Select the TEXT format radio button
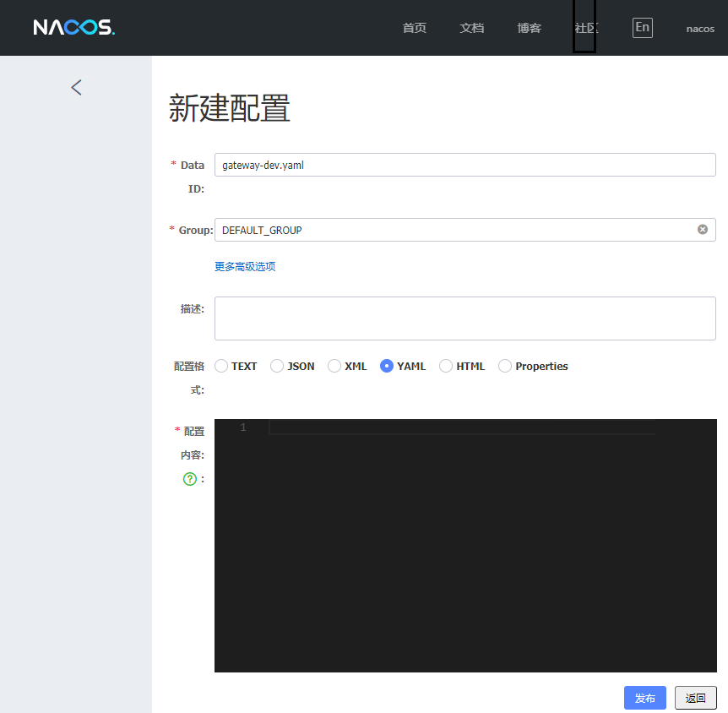 coord(220,366)
